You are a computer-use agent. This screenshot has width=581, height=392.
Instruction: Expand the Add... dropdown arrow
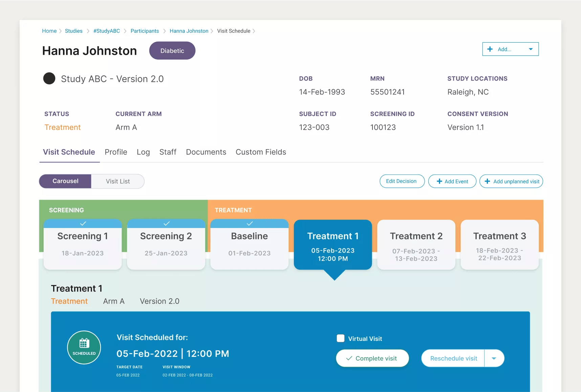pos(531,49)
